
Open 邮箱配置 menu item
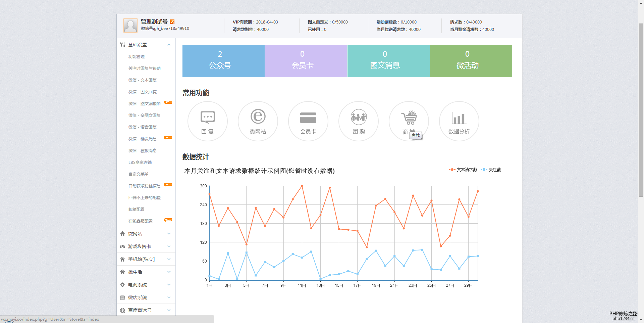coord(137,210)
